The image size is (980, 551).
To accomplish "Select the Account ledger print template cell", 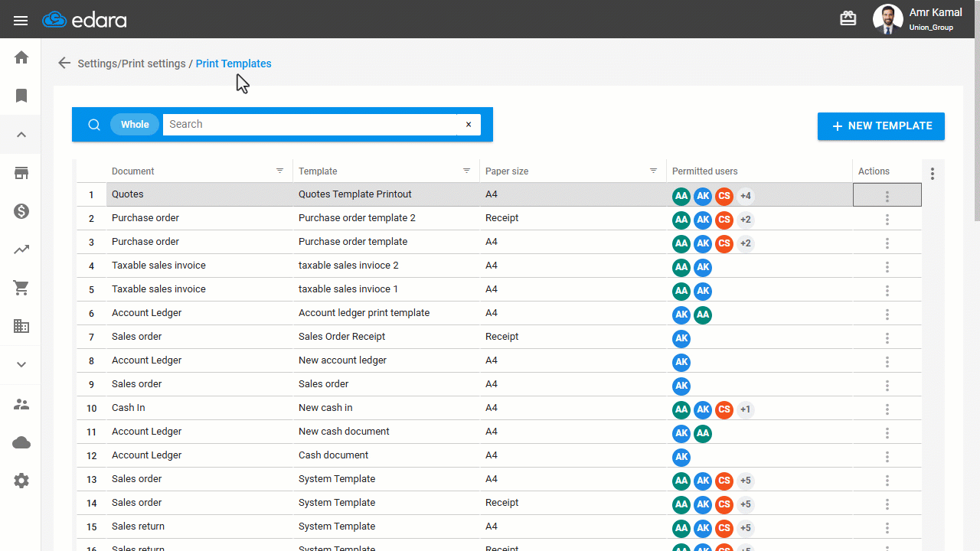I will coord(386,313).
